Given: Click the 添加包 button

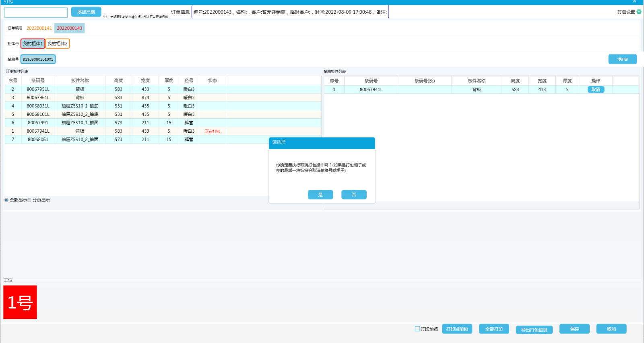Looking at the screenshot, I should 622,59.
